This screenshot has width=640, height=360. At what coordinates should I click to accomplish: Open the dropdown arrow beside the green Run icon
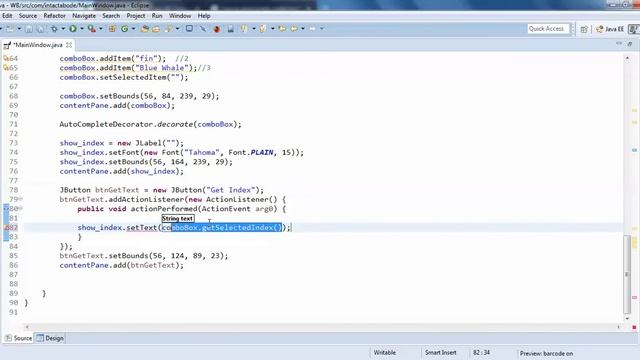click(x=82, y=29)
